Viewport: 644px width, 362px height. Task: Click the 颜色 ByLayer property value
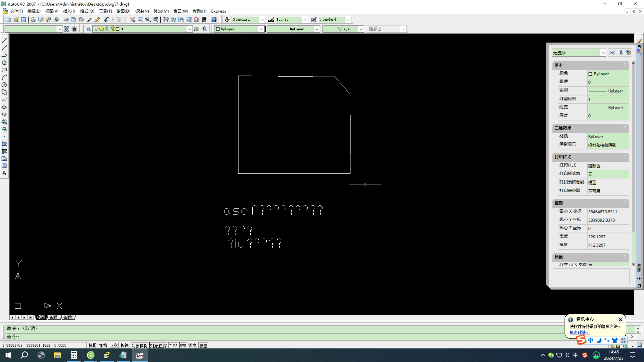pyautogui.click(x=608, y=74)
